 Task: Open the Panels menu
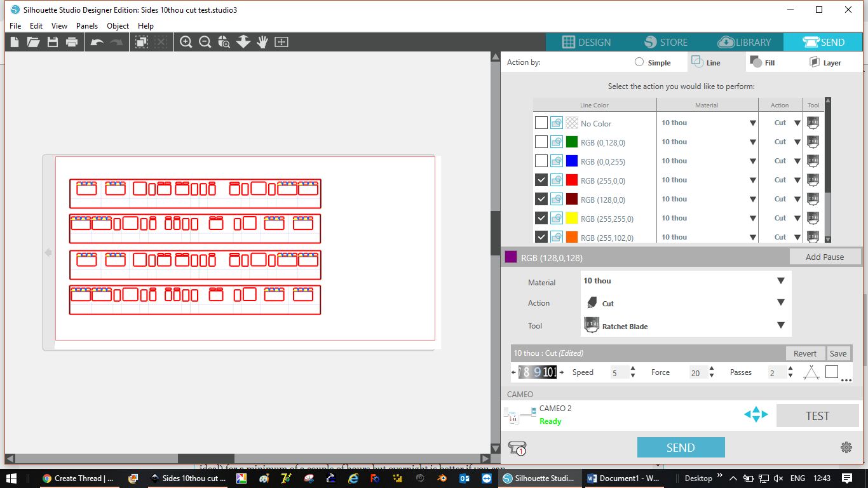point(87,26)
